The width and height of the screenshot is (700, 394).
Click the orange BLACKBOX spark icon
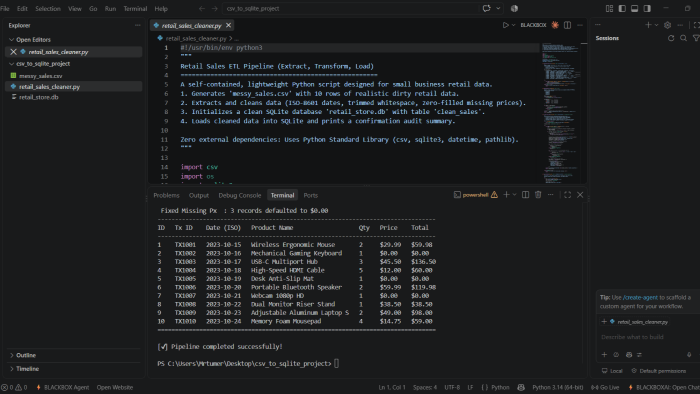555,25
